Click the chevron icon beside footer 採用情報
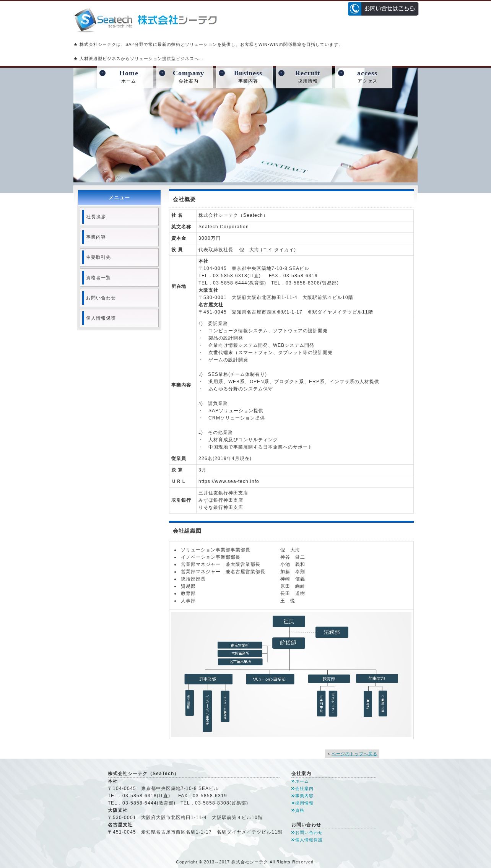Viewport: 491px width, 868px height. point(293,803)
